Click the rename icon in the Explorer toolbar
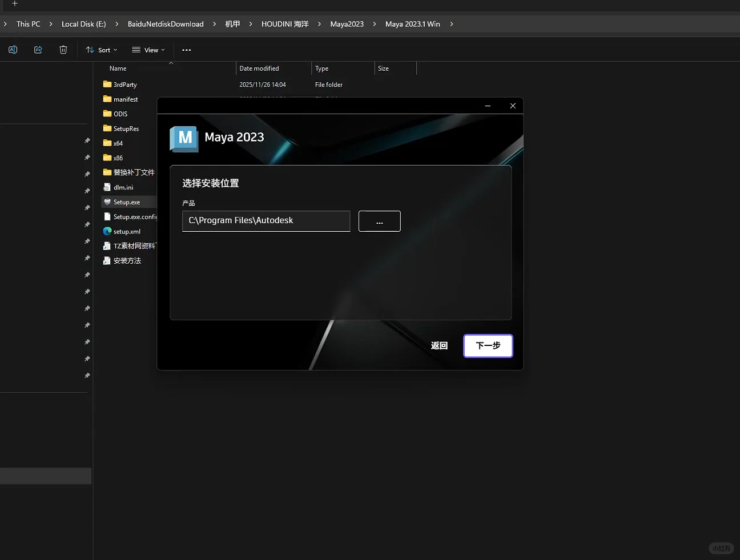The width and height of the screenshot is (740, 560). 13,50
